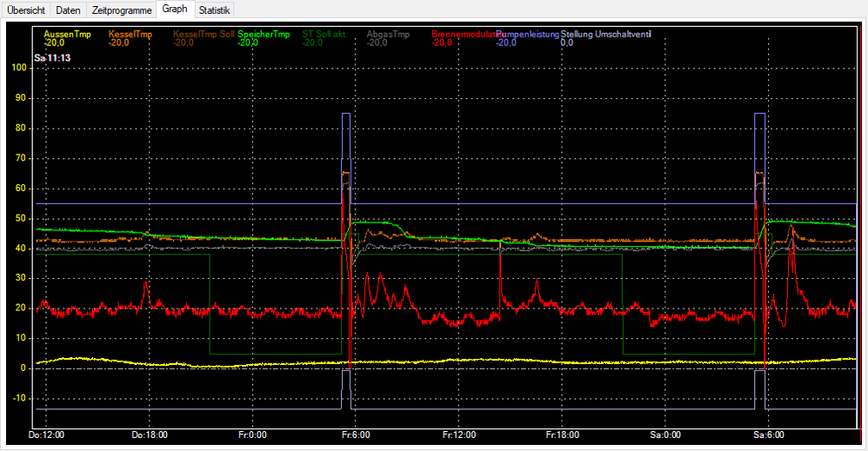Viewport: 868px width, 451px height.
Task: Open the Statistik tab
Action: (x=214, y=10)
